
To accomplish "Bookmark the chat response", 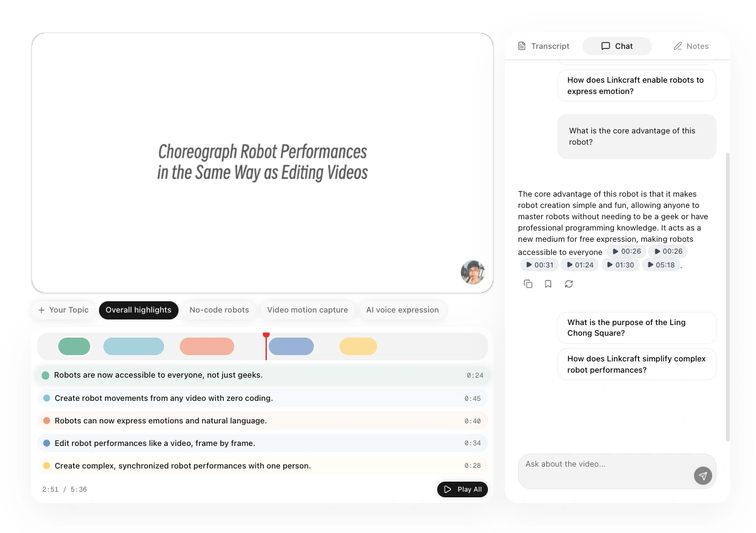I will (x=548, y=284).
